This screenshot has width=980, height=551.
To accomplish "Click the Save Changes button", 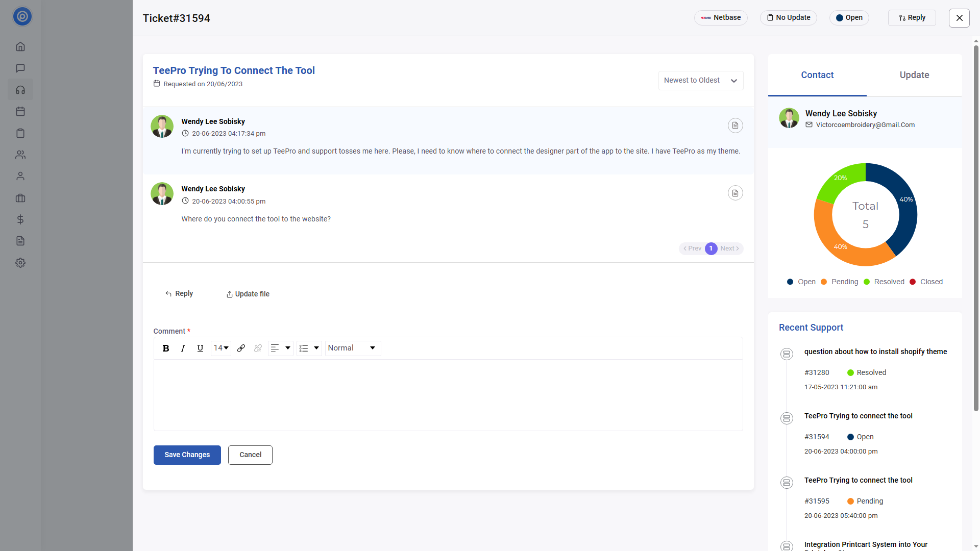I will (187, 455).
